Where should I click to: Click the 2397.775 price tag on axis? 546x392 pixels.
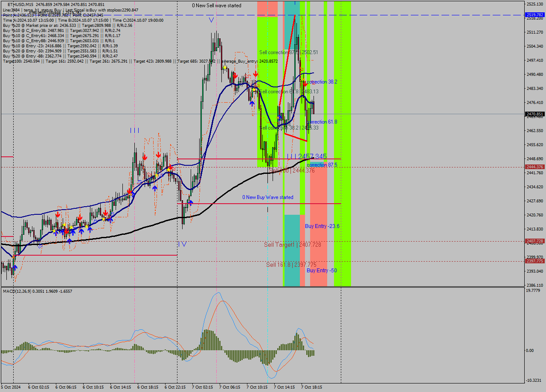tap(535, 261)
